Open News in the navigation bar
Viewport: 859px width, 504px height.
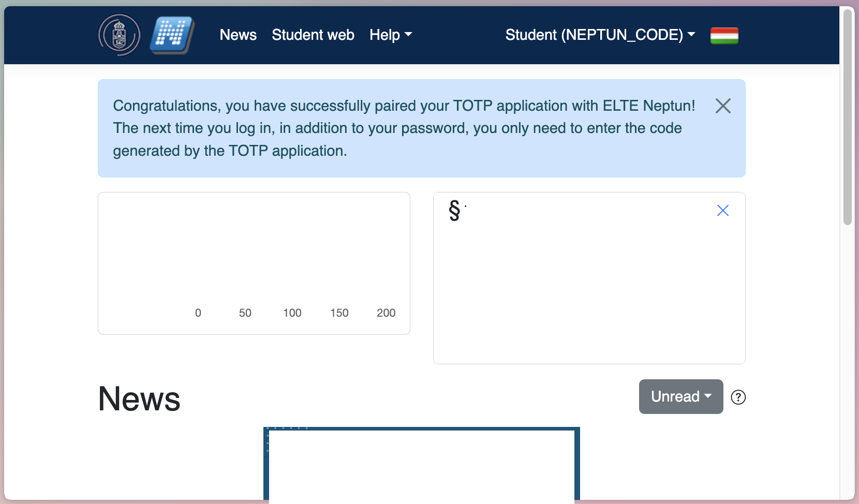238,35
